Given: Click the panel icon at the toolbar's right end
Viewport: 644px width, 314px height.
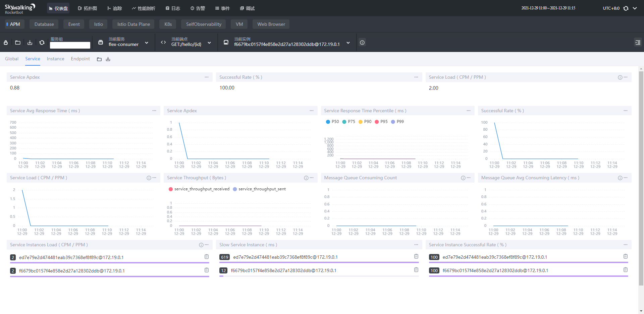Looking at the screenshot, I should pyautogui.click(x=638, y=43).
